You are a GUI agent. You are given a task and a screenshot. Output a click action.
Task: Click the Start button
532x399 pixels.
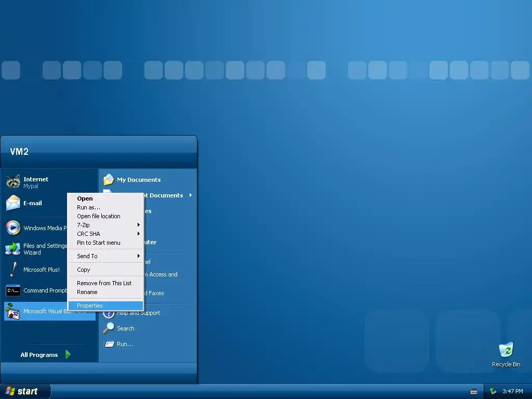pos(24,391)
